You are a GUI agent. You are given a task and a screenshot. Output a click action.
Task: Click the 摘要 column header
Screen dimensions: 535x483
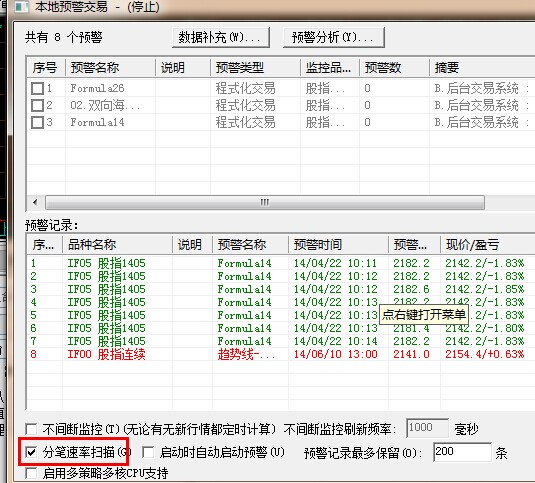[482, 68]
